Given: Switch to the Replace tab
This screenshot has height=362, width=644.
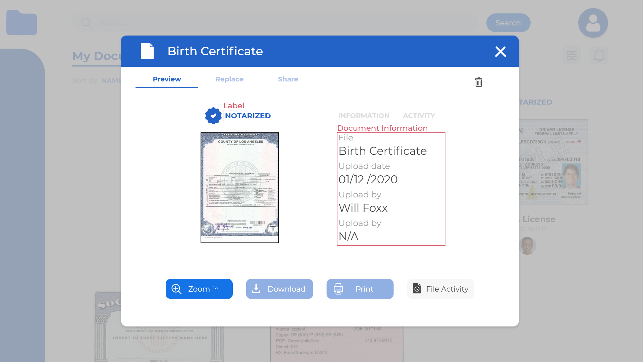Looking at the screenshot, I should pyautogui.click(x=229, y=79).
